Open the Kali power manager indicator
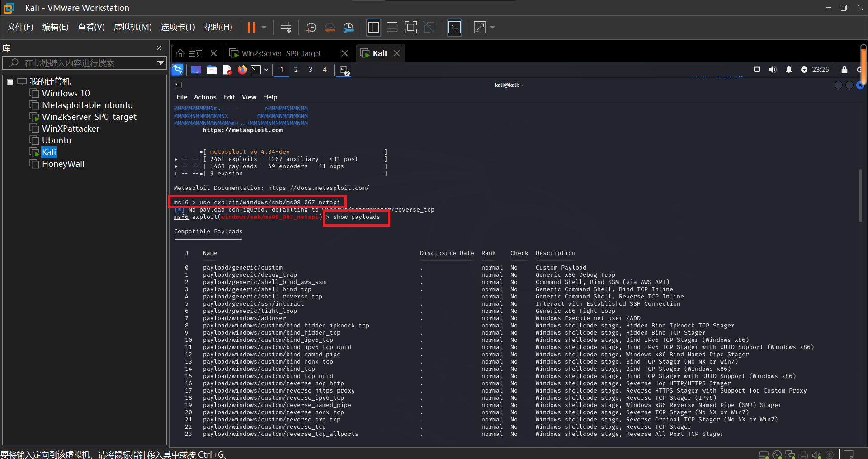The width and height of the screenshot is (868, 459). (804, 70)
